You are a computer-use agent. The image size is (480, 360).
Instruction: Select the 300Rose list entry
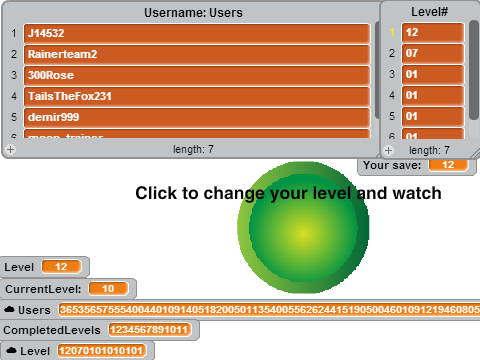[x=197, y=75]
